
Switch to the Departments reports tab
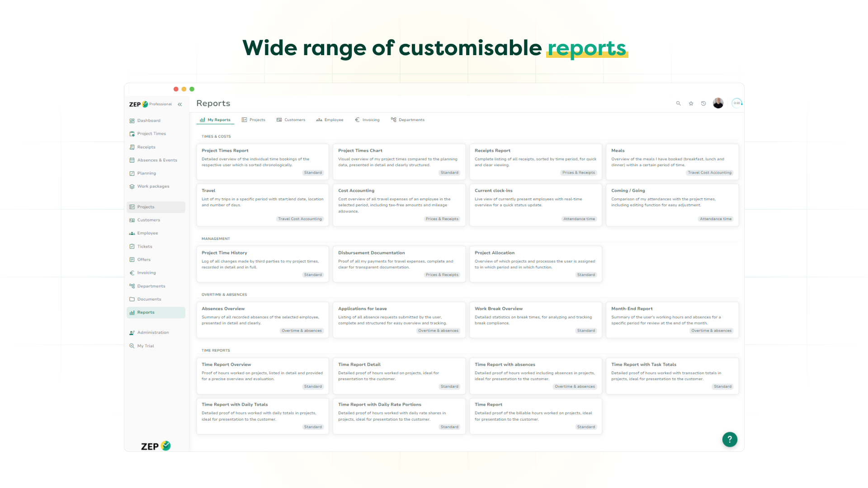[x=408, y=120]
